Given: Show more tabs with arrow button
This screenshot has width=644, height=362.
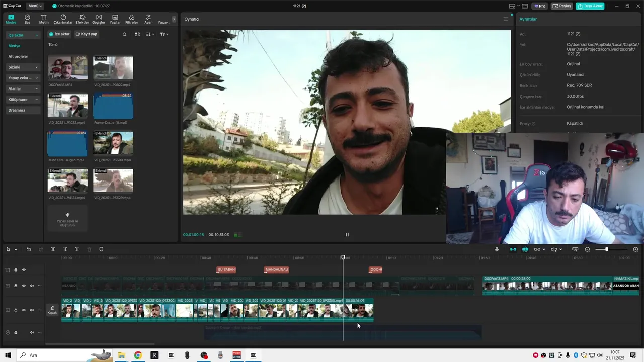Looking at the screenshot, I should click(x=174, y=19).
